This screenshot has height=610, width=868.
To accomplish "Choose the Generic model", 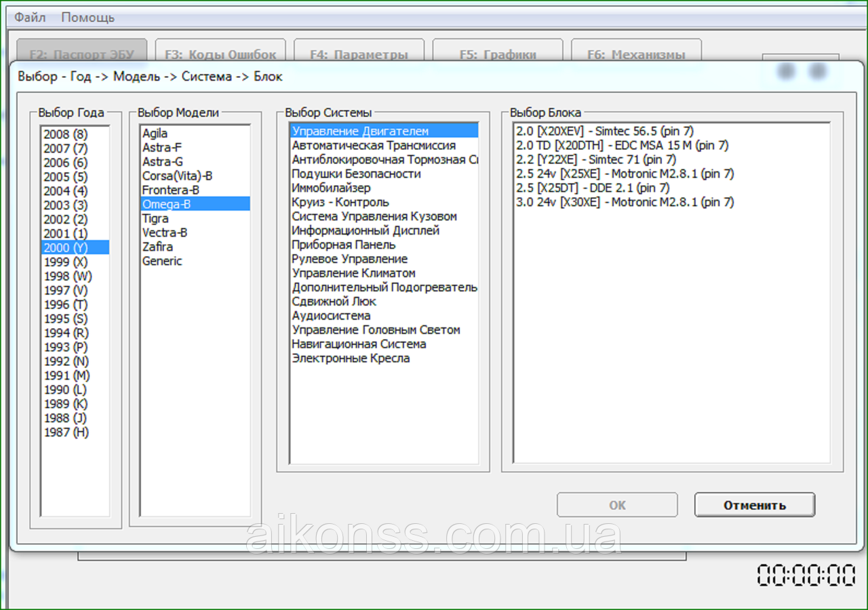I will click(x=195, y=261).
